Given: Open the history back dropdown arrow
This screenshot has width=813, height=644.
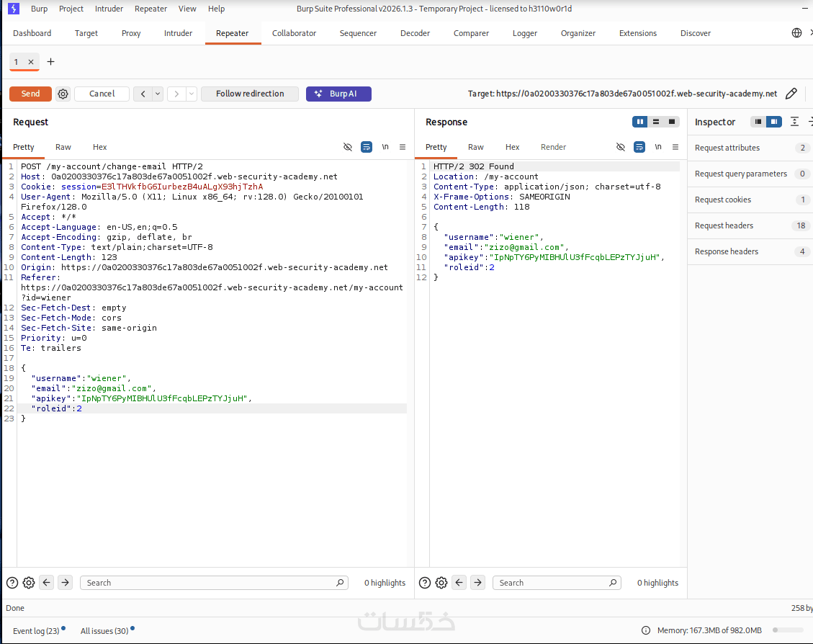Looking at the screenshot, I should [158, 94].
